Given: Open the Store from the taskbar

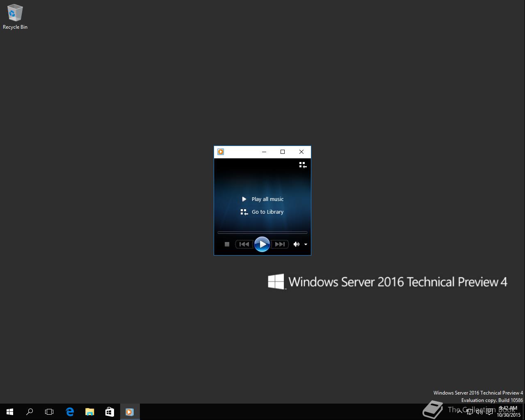Looking at the screenshot, I should (x=110, y=412).
